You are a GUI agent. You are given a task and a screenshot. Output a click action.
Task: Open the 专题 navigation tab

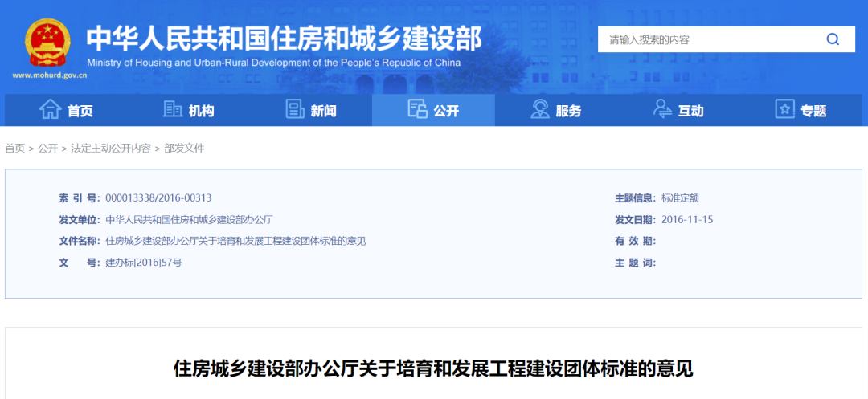pos(801,110)
